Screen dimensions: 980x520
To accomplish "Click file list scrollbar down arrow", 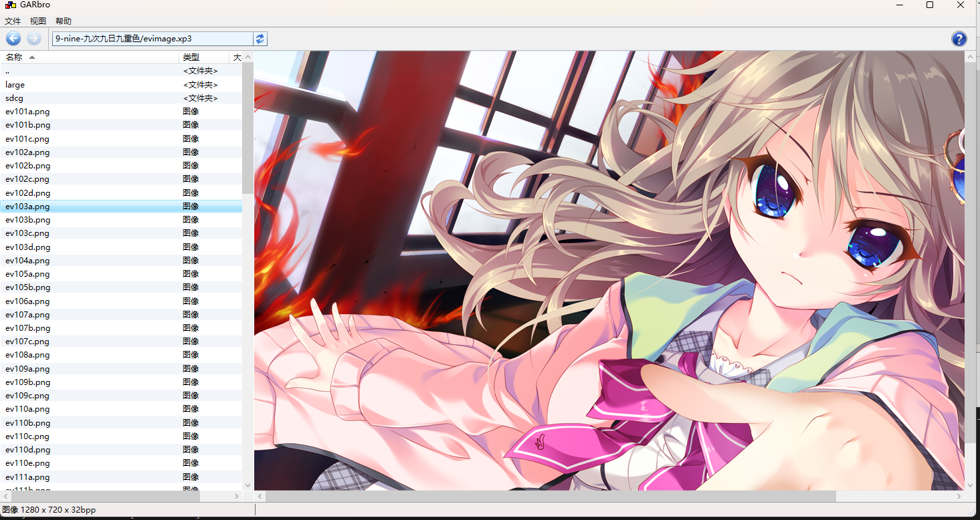I will coord(248,485).
